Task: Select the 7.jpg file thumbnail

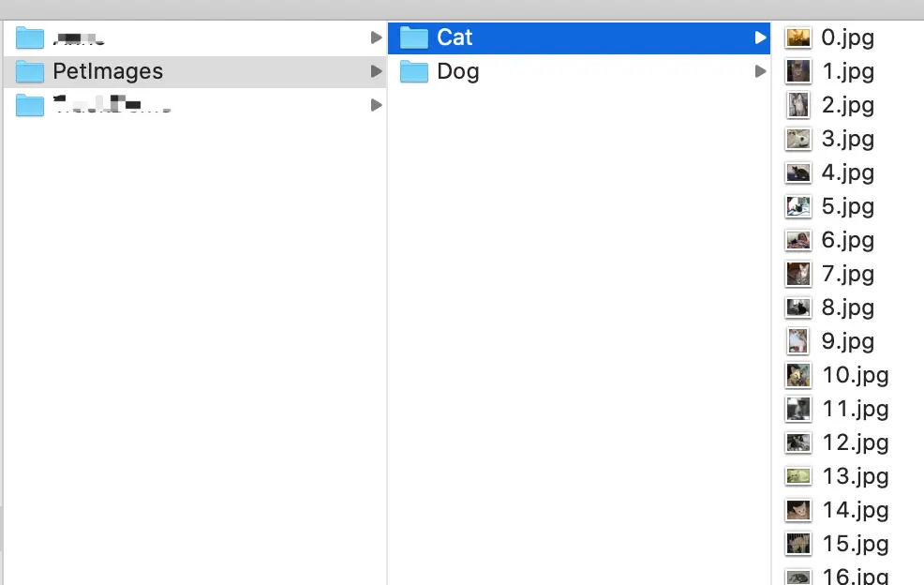Action: [798, 274]
